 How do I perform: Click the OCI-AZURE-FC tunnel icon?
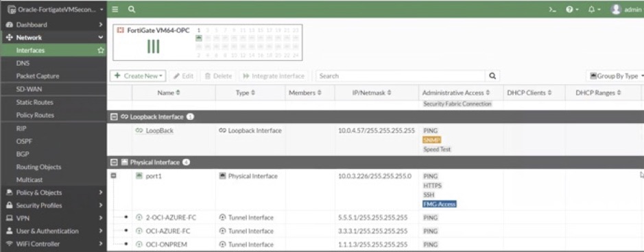pyautogui.click(x=139, y=231)
